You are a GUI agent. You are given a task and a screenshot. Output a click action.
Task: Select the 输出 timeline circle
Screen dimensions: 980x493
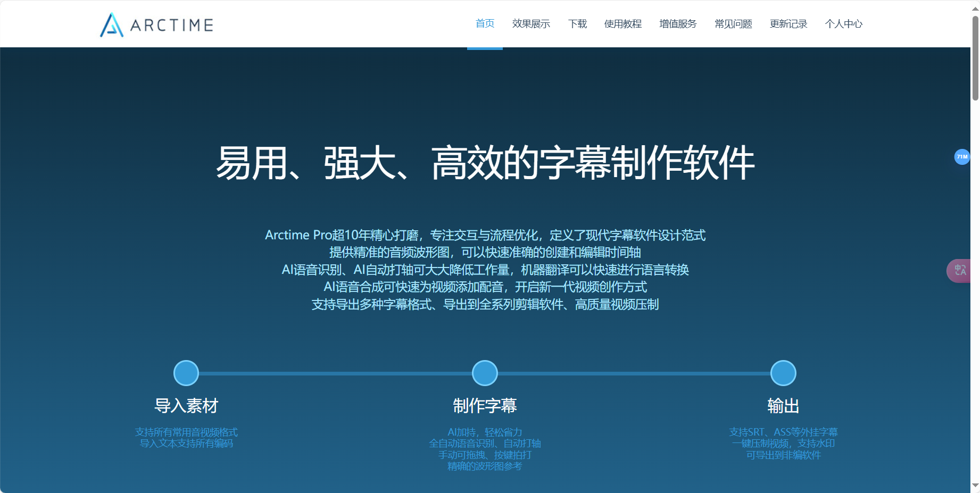pyautogui.click(x=783, y=373)
